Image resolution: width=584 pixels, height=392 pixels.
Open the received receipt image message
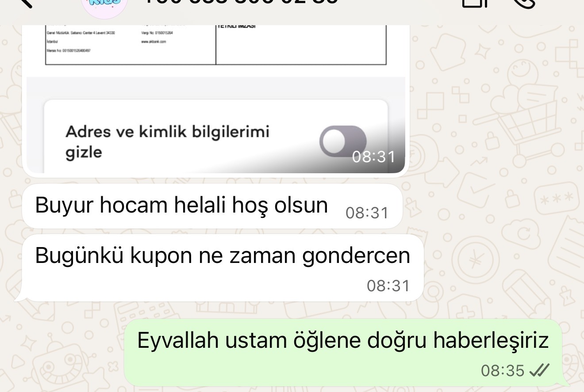214,99
